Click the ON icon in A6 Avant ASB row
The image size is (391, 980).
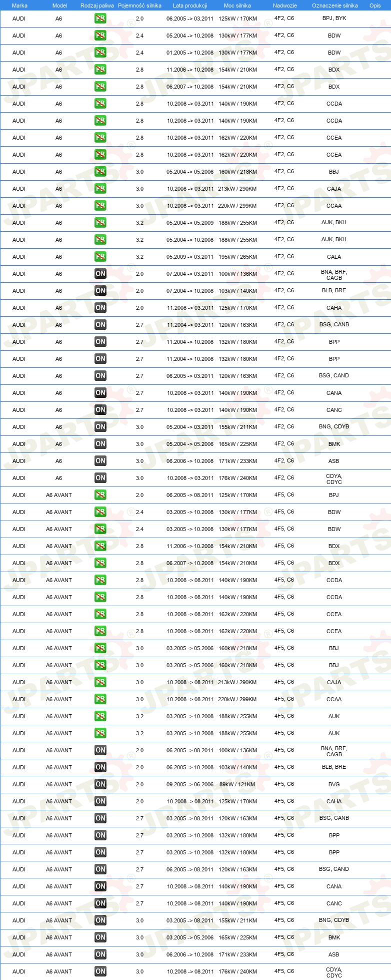pos(100,954)
